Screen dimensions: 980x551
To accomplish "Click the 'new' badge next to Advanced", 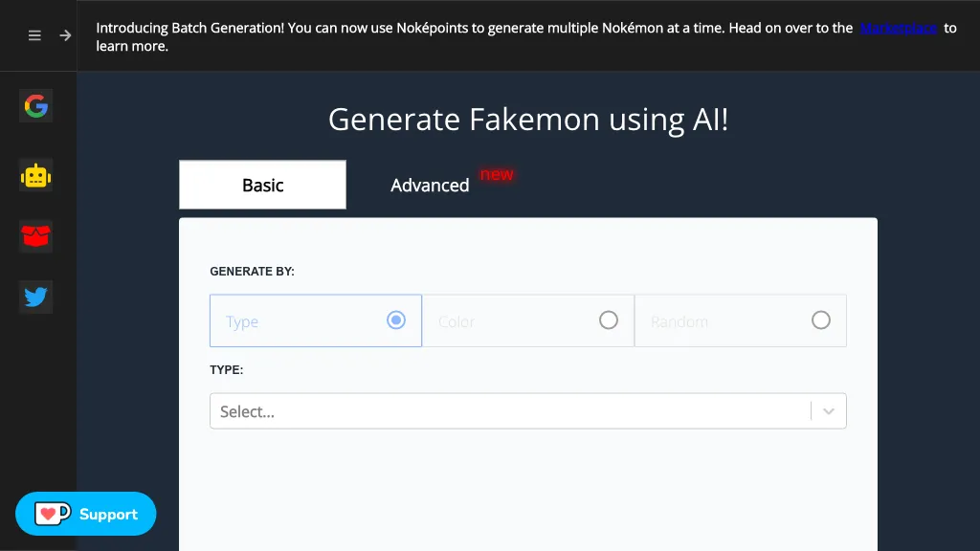I will [x=497, y=175].
